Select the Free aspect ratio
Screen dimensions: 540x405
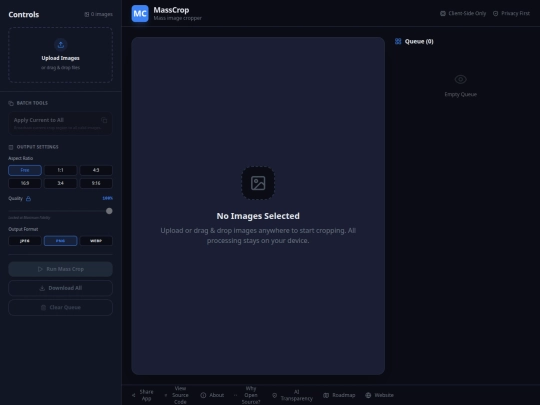coord(25,170)
